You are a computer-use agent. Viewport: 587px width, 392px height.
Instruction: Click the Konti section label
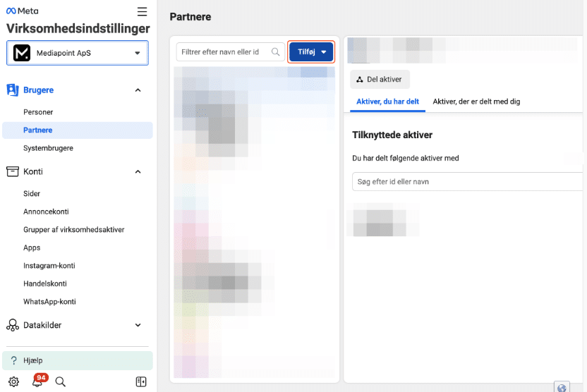(x=33, y=172)
